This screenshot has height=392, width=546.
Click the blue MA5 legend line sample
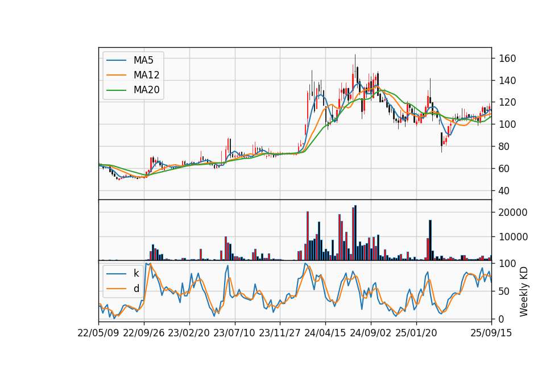click(x=116, y=60)
